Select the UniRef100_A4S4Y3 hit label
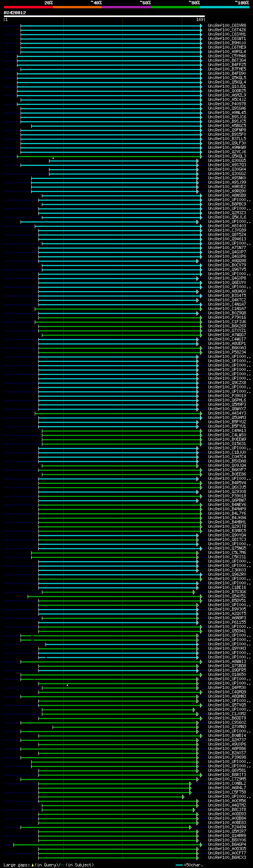This screenshot has height=868, width=253. (x=227, y=413)
